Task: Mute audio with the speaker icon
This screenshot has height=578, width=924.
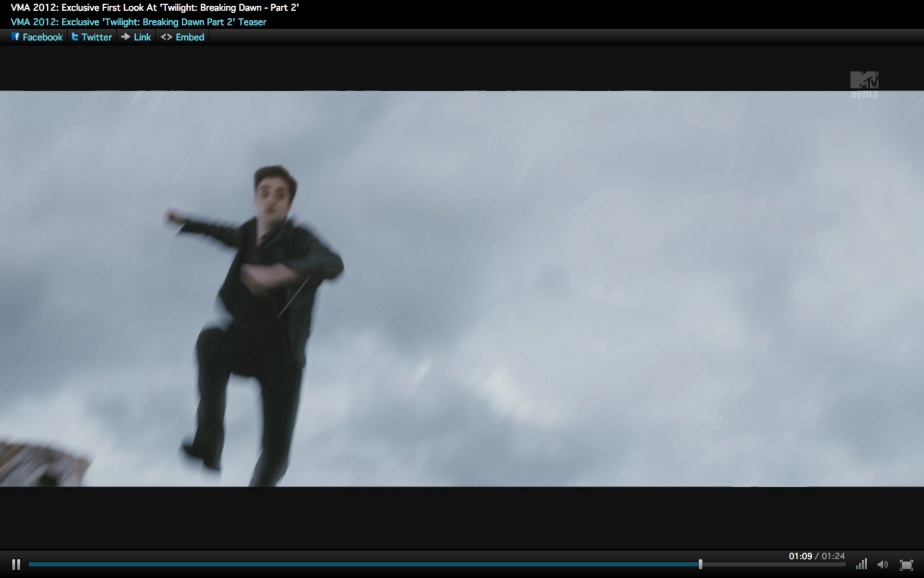Action: coord(883,565)
